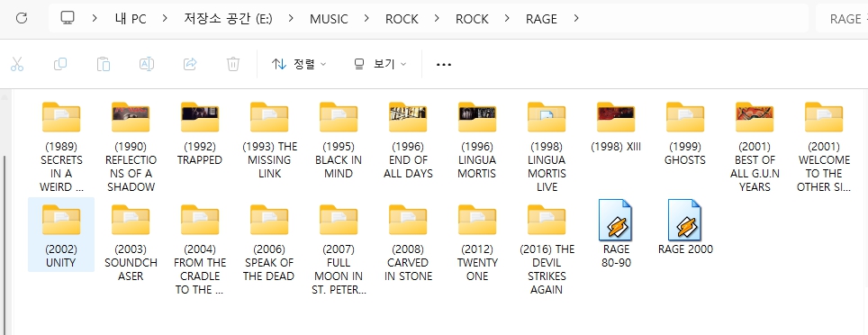Click the Rename icon in toolbar
This screenshot has width=868, height=335.
point(147,64)
